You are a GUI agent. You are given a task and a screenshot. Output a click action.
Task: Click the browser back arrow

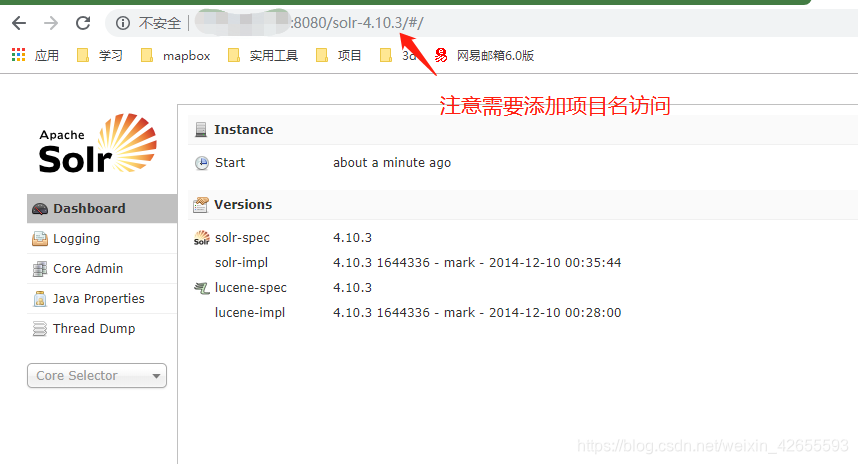pyautogui.click(x=19, y=23)
